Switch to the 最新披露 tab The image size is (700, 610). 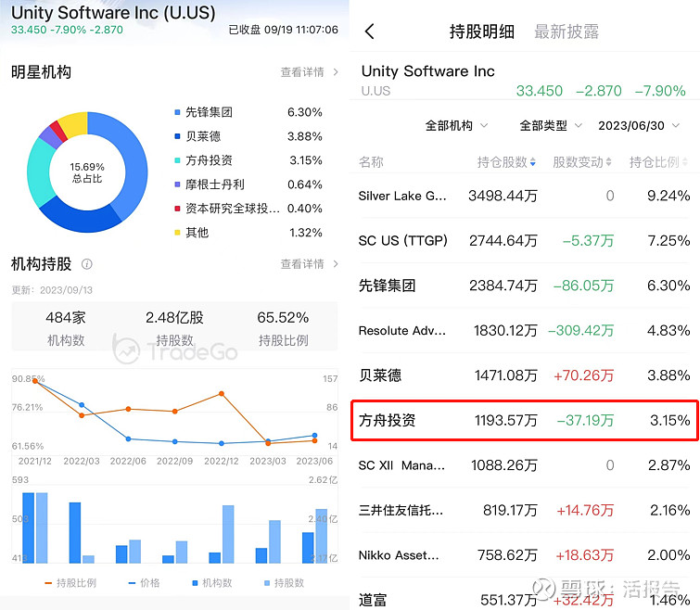(x=566, y=32)
